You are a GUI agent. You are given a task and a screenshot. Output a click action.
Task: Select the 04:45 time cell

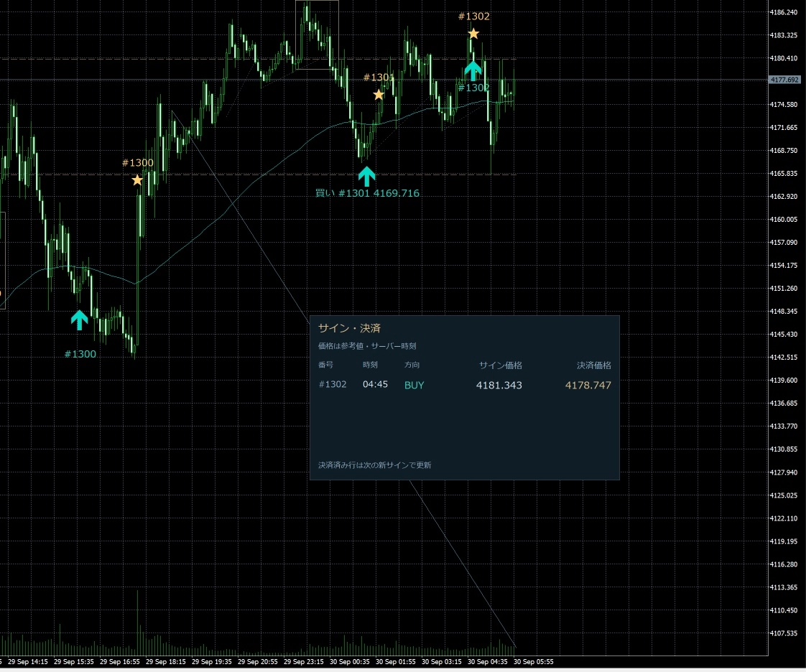(375, 384)
